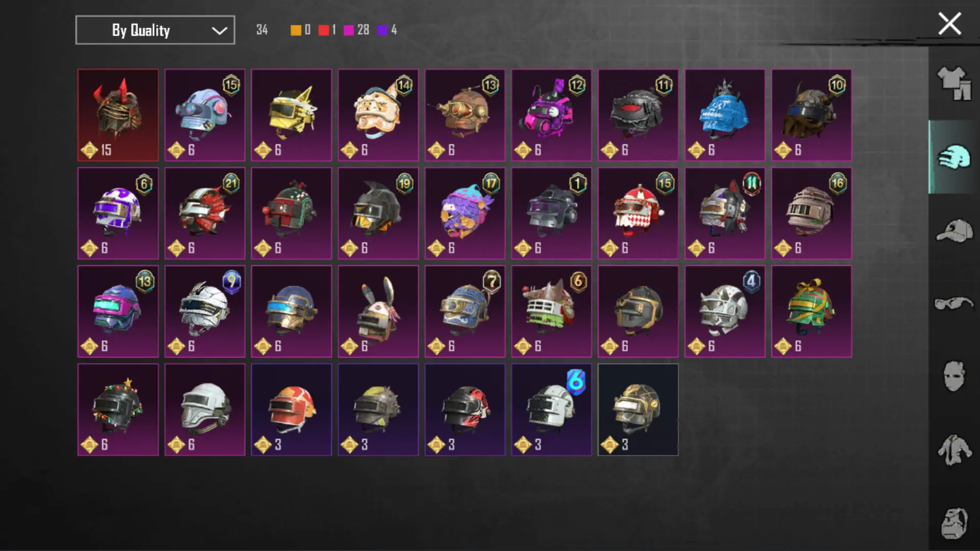Pick the green gift-wrapped helmet
This screenshot has width=980, height=551.
click(812, 311)
